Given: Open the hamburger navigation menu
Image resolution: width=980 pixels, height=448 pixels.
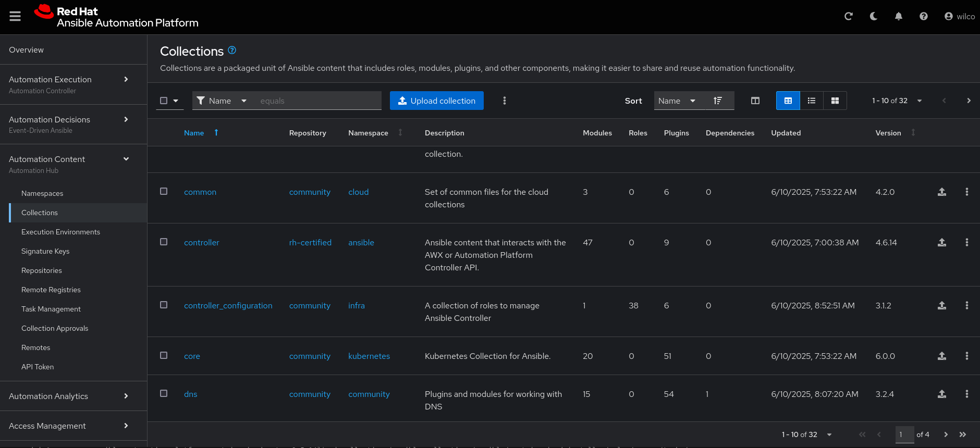Looking at the screenshot, I should [x=15, y=16].
